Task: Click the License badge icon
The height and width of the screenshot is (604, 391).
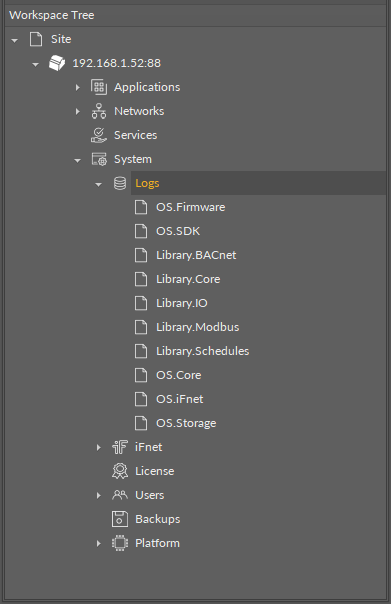Action: point(120,471)
